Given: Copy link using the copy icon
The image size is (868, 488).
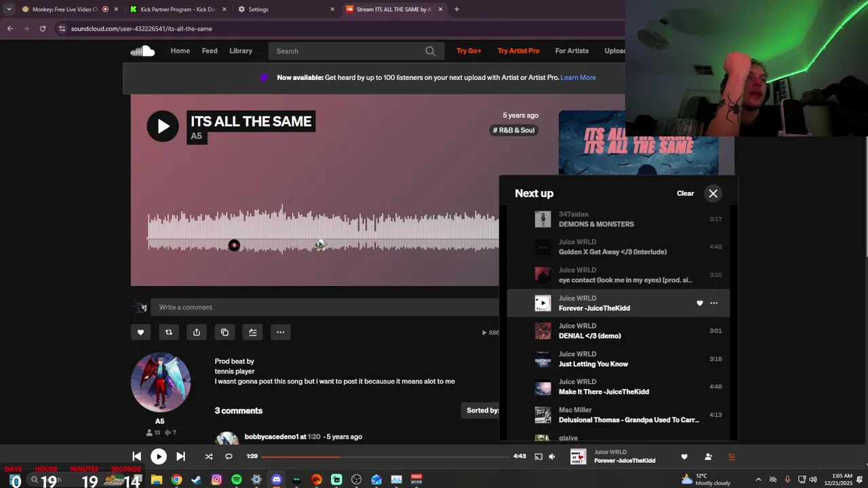Looking at the screenshot, I should tap(224, 332).
